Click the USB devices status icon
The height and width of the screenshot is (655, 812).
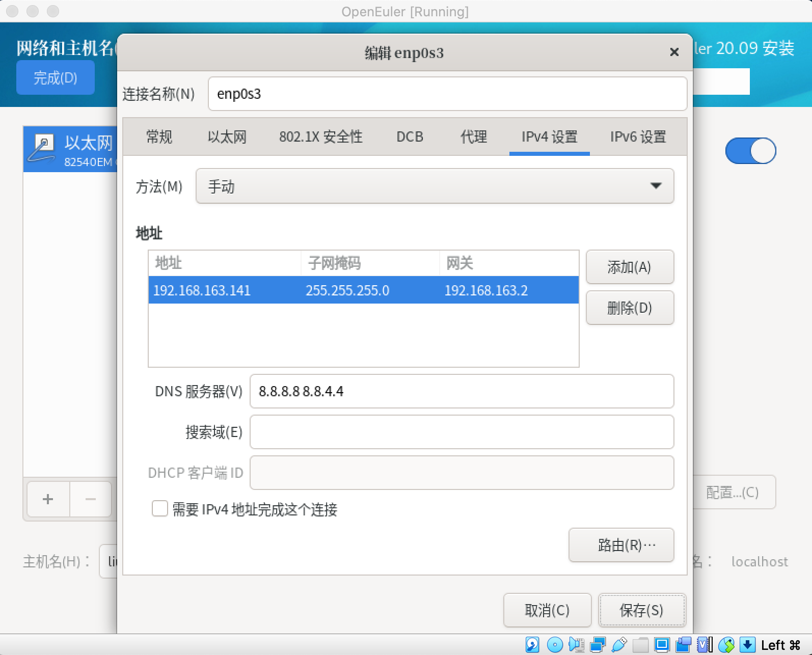tap(619, 645)
